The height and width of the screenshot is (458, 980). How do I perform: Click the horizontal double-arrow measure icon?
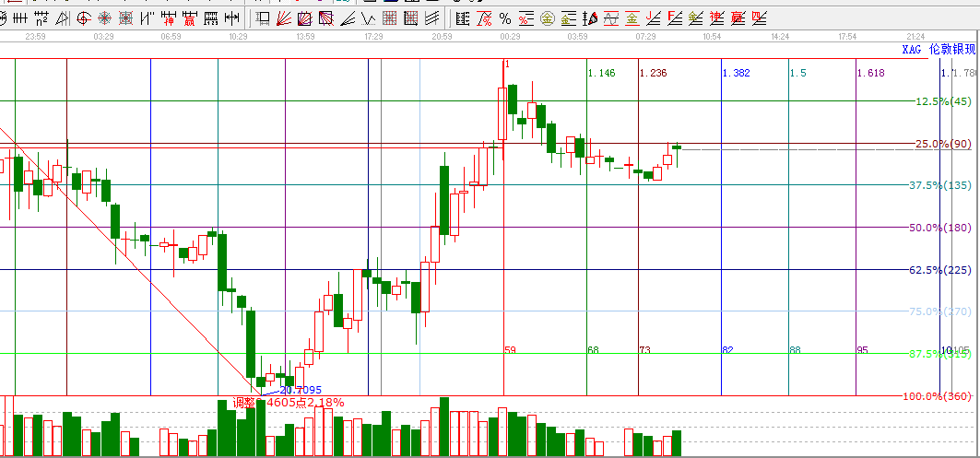tap(231, 18)
